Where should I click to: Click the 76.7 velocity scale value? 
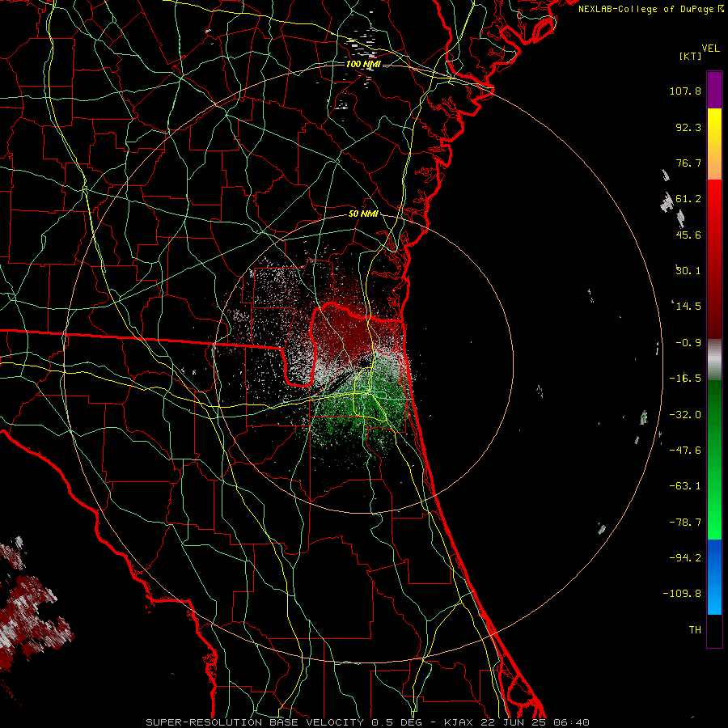pyautogui.click(x=688, y=163)
